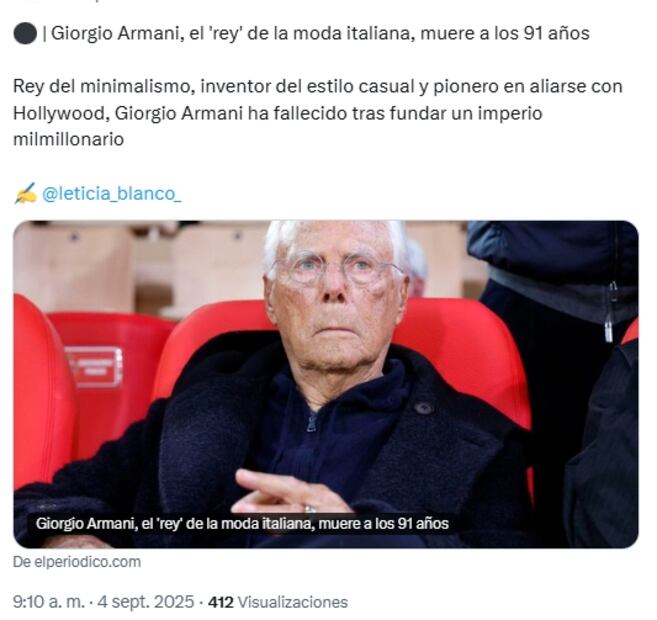Click the man's round eyeglasses in photo
The width and height of the screenshot is (657, 620).
pyautogui.click(x=335, y=267)
